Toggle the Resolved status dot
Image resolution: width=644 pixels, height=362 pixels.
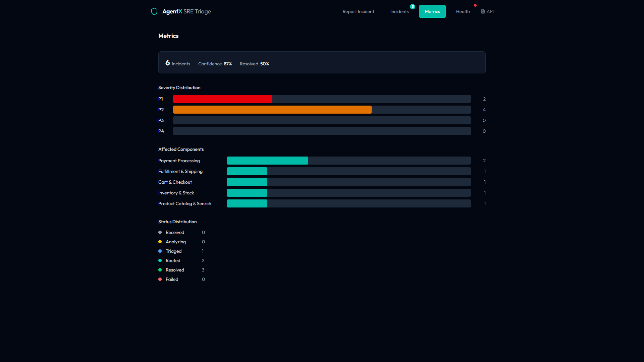[160, 270]
